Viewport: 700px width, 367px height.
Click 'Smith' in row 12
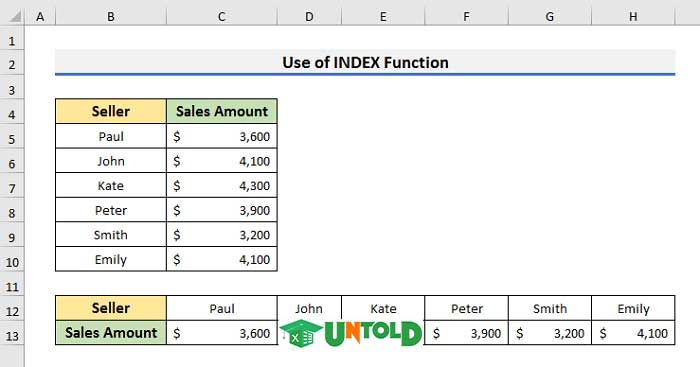tap(550, 308)
